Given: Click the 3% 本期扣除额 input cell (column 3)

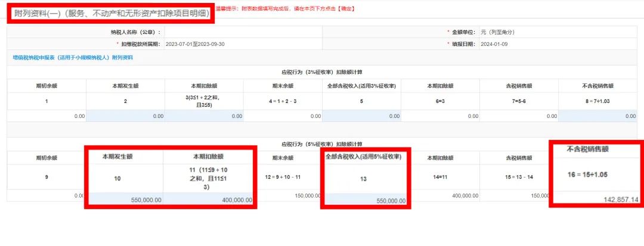Looking at the screenshot, I should click(x=205, y=116).
